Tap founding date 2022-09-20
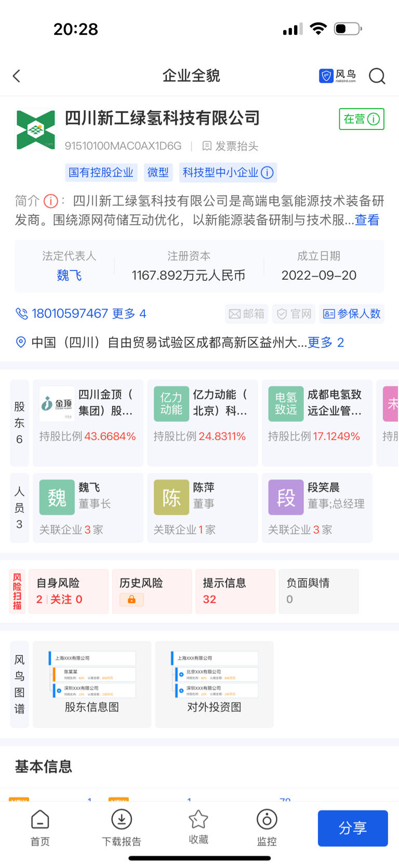The width and height of the screenshot is (399, 868). (319, 276)
